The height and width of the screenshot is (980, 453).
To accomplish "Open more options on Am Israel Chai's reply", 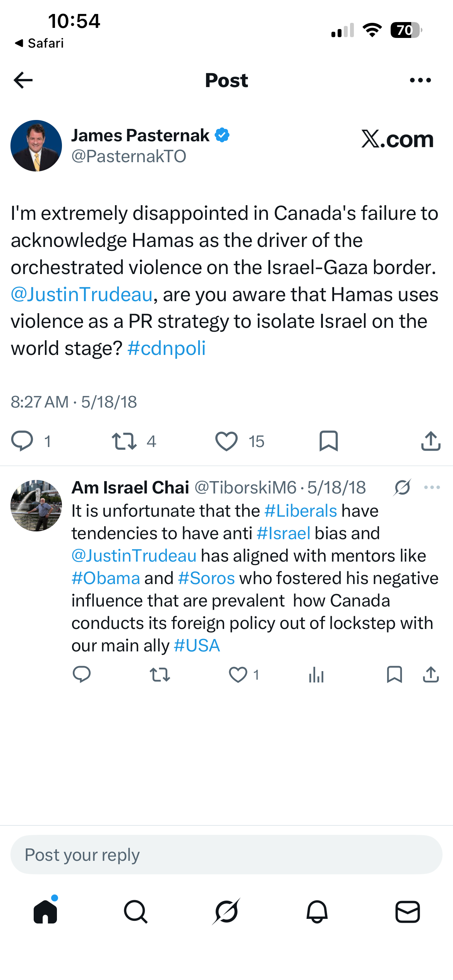I will pyautogui.click(x=432, y=487).
